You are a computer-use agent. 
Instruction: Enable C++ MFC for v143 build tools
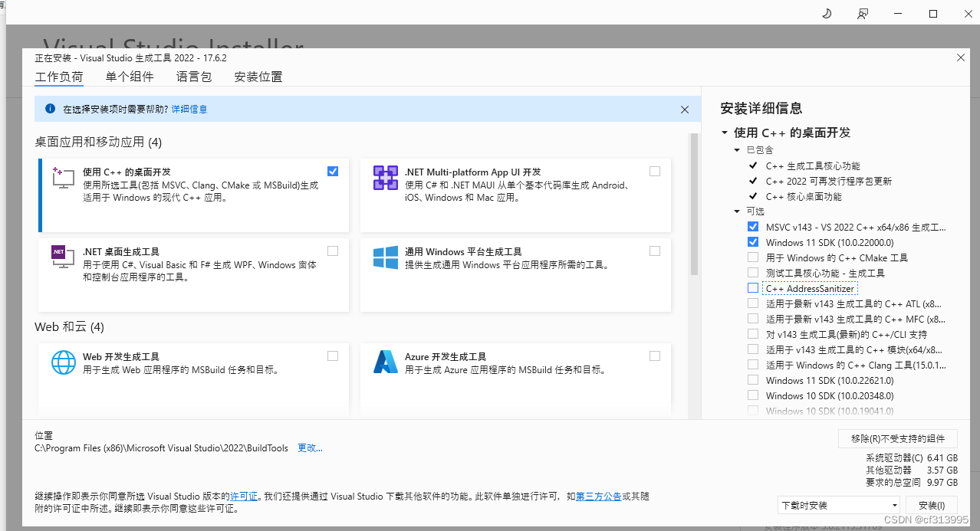(x=752, y=319)
